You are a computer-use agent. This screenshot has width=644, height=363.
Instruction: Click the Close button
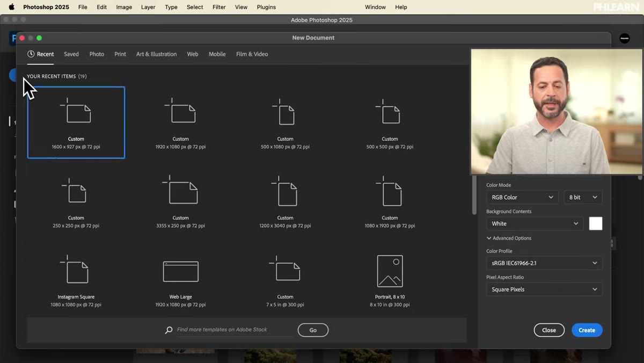coord(549,330)
